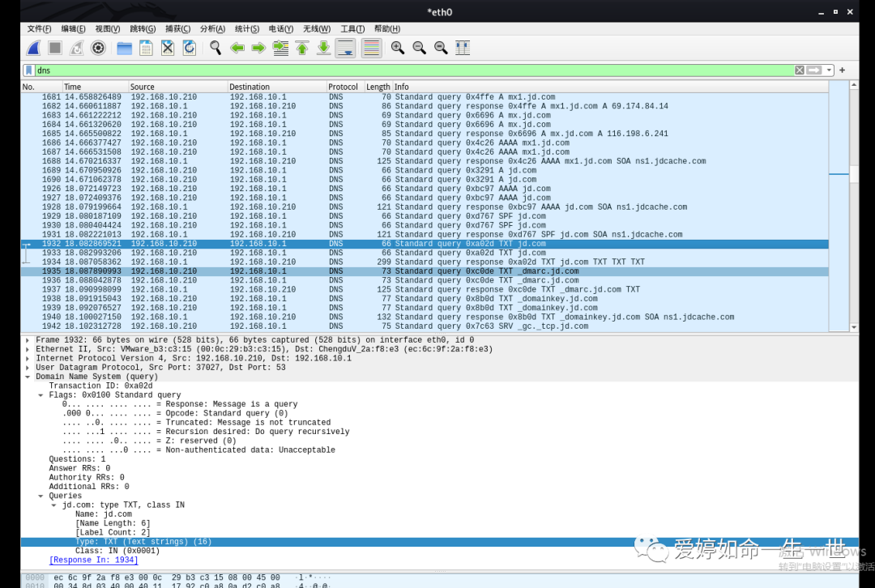Apply the display filter arrow

pyautogui.click(x=814, y=70)
